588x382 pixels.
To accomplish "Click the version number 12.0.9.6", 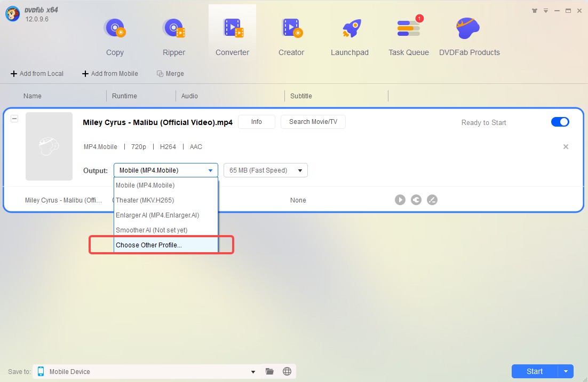I will [37, 19].
